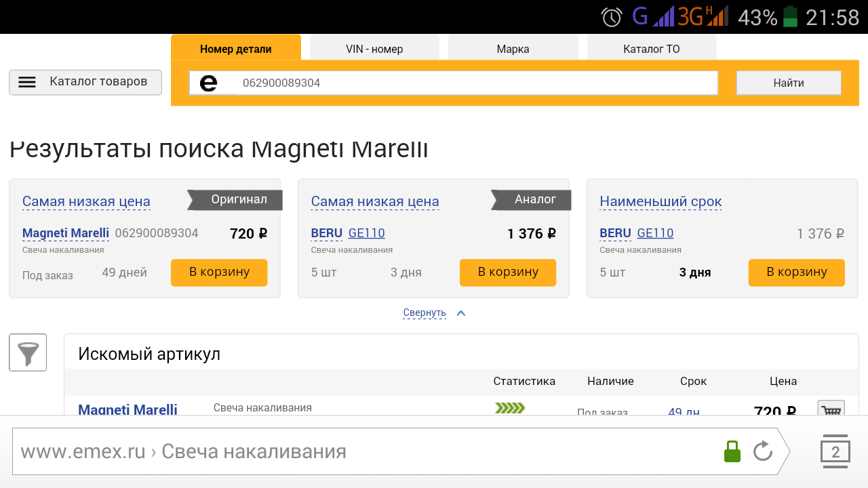Click the Искомый артикул heading
The image size is (868, 488).
pos(149,354)
